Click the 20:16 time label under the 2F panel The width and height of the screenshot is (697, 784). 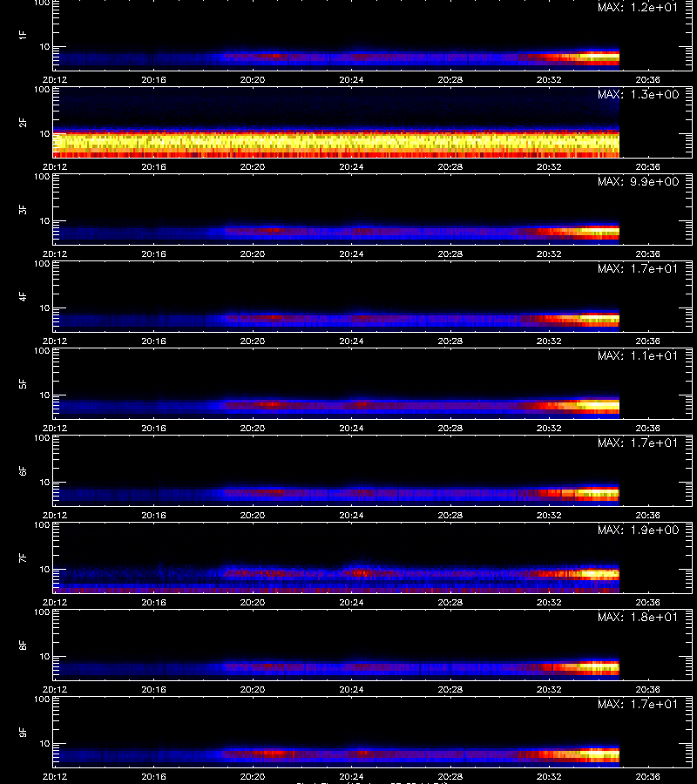[153, 166]
